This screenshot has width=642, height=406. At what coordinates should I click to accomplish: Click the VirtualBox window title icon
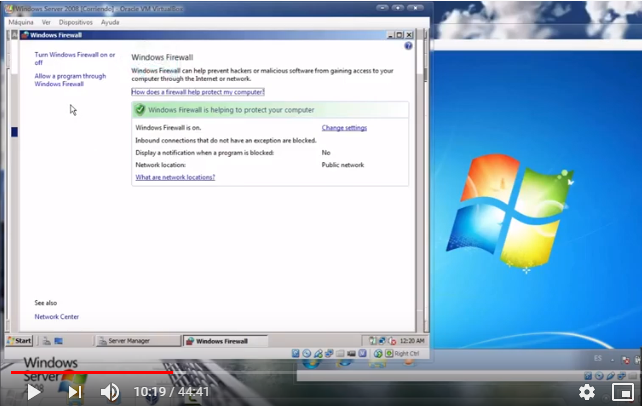point(9,9)
